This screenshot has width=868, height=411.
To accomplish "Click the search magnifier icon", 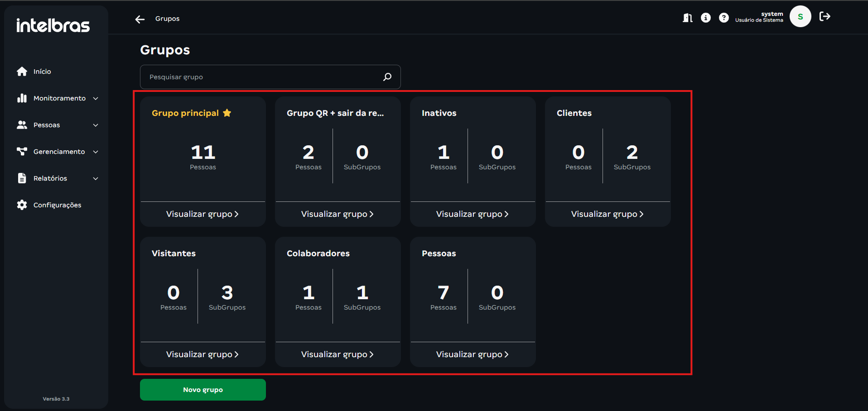I will pos(387,77).
